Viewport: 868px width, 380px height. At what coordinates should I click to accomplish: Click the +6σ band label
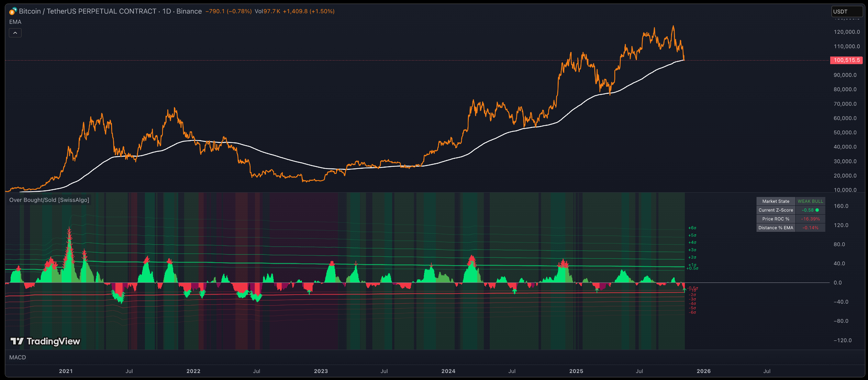click(x=692, y=228)
